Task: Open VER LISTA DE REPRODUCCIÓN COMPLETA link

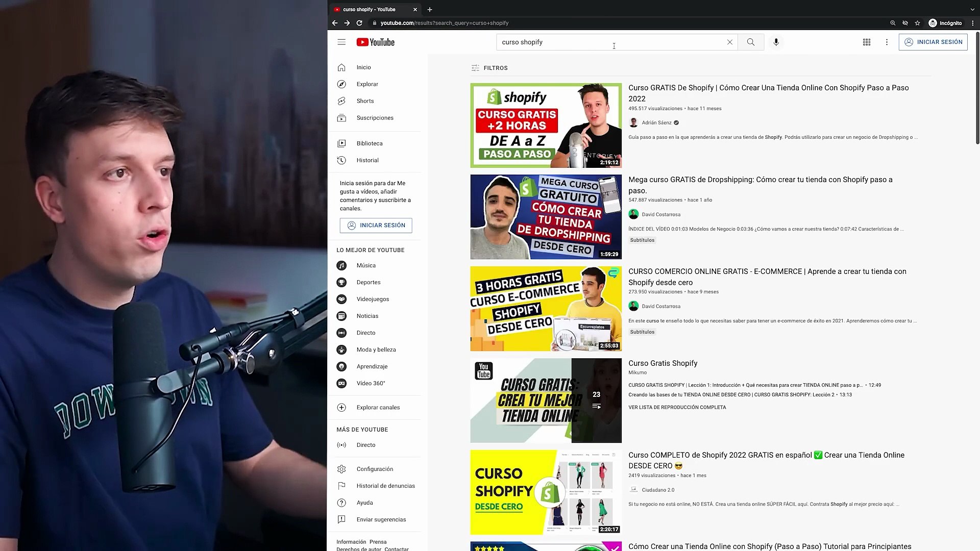Action: 677,407
